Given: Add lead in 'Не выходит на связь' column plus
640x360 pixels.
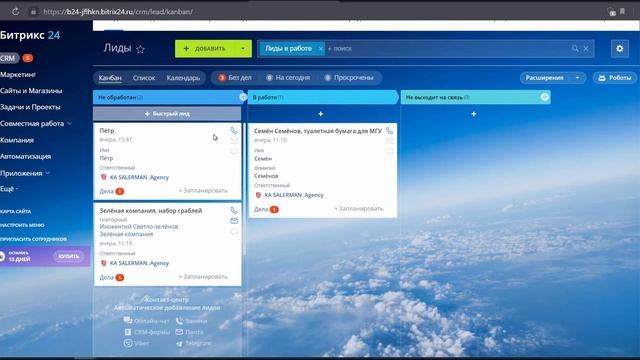Looking at the screenshot, I should (x=474, y=114).
